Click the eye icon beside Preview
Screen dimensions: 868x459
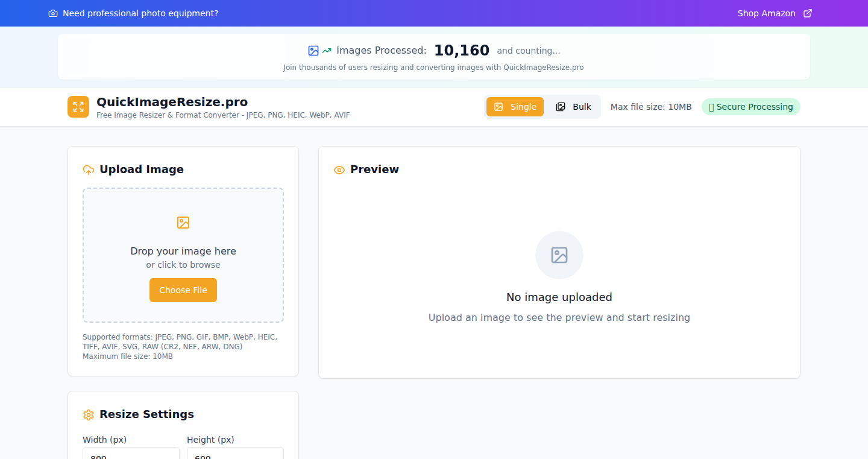pos(339,170)
